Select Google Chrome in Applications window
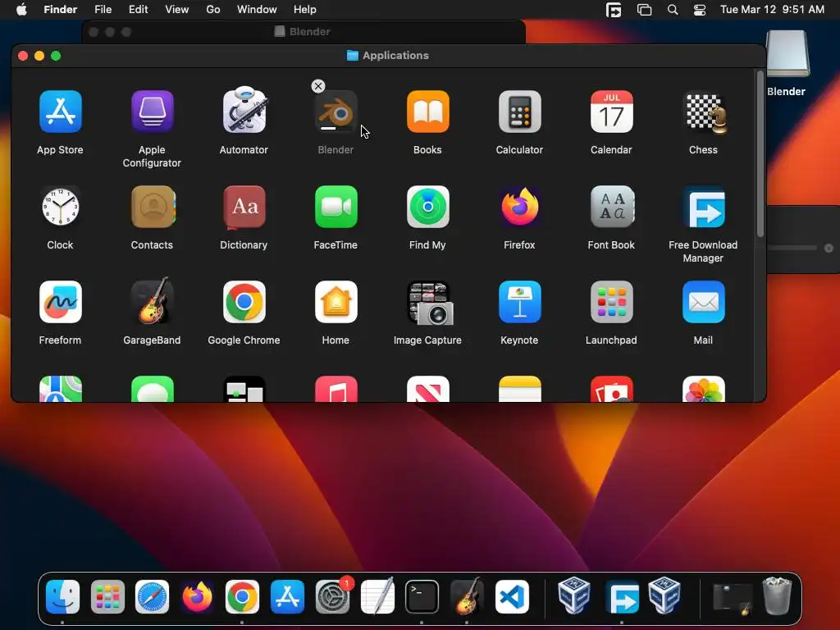This screenshot has width=840, height=630. pyautogui.click(x=244, y=302)
